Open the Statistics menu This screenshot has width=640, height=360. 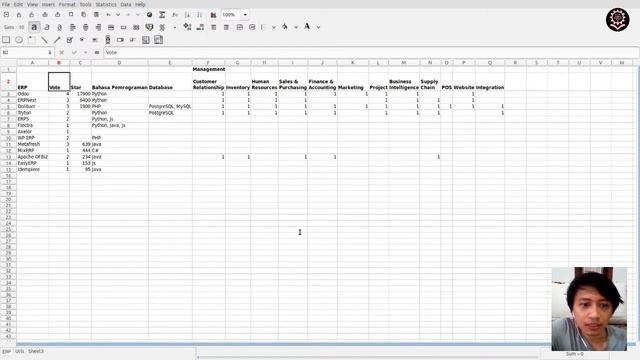point(106,4)
